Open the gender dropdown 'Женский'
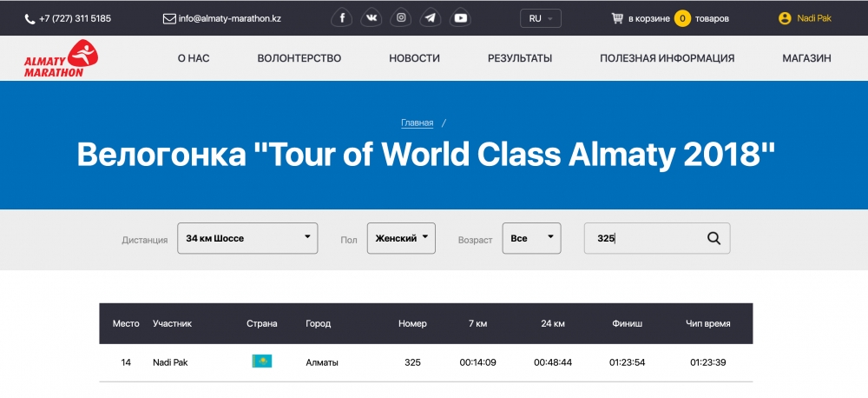This screenshot has width=868, height=398. pos(401,238)
